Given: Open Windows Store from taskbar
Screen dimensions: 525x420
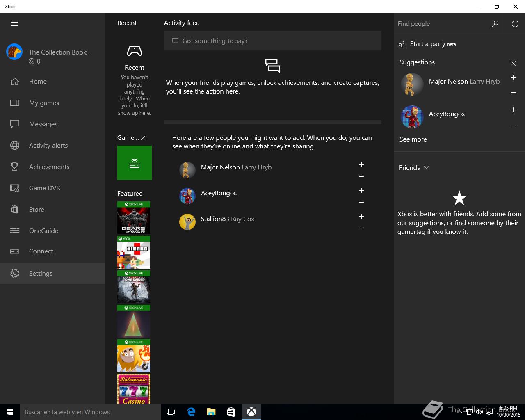Looking at the screenshot, I should pos(231,412).
